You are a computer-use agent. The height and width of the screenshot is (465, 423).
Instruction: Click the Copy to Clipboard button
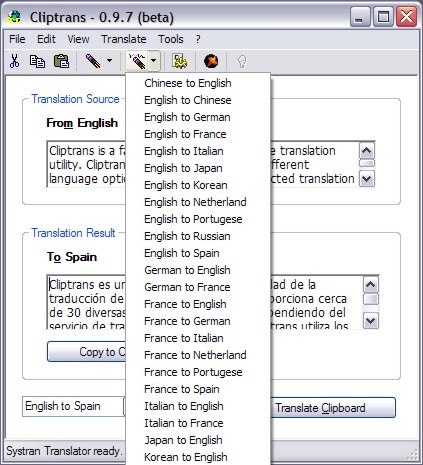pyautogui.click(x=87, y=352)
